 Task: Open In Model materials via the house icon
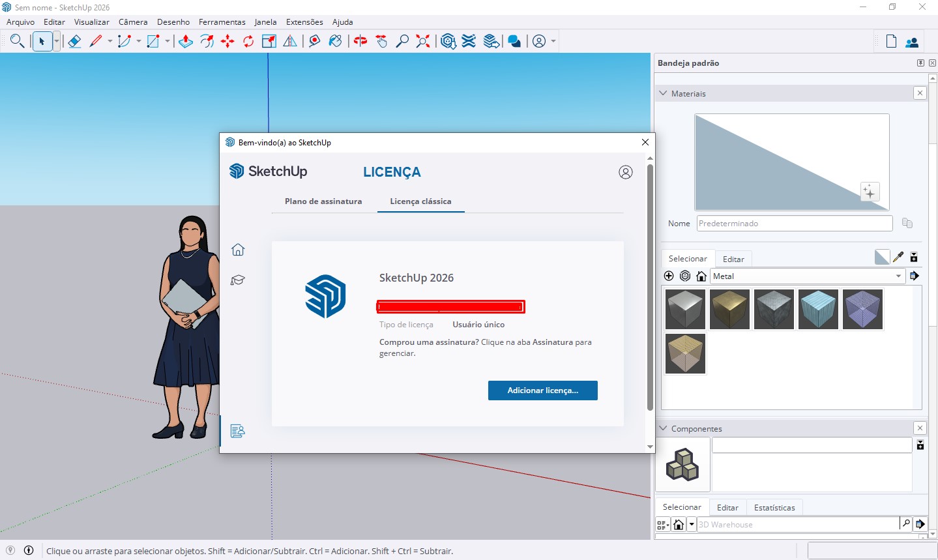click(701, 276)
